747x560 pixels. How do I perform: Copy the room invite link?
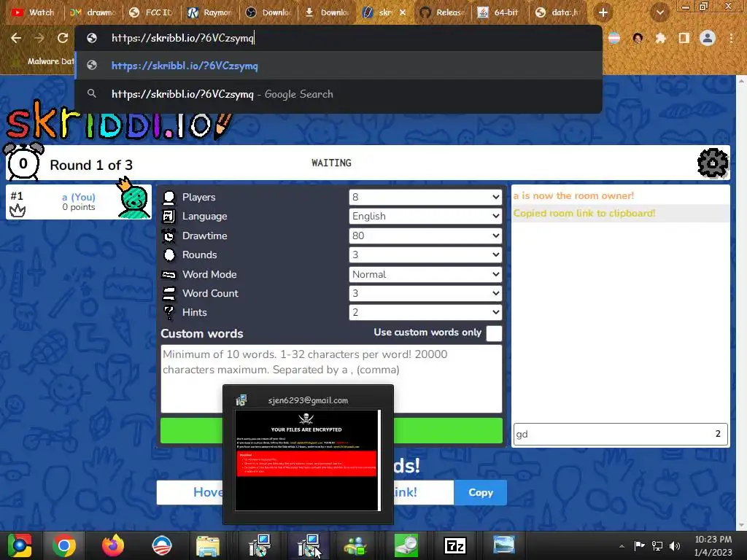(x=480, y=492)
